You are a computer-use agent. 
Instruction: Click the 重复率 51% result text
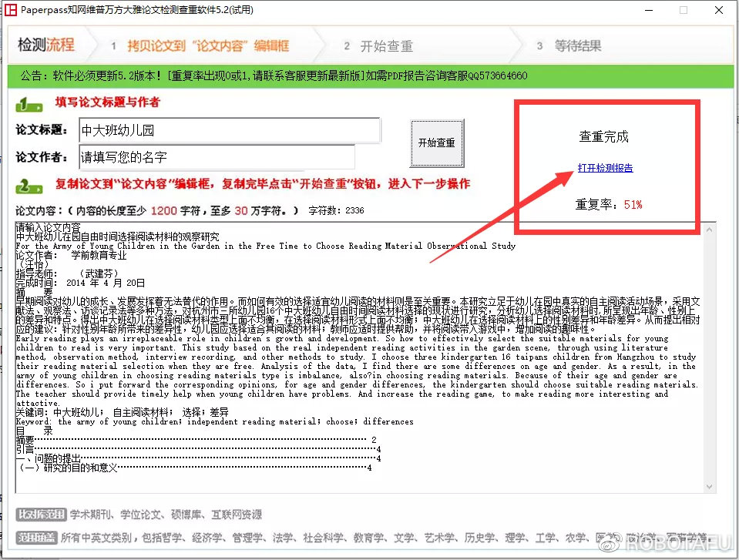pyautogui.click(x=609, y=204)
